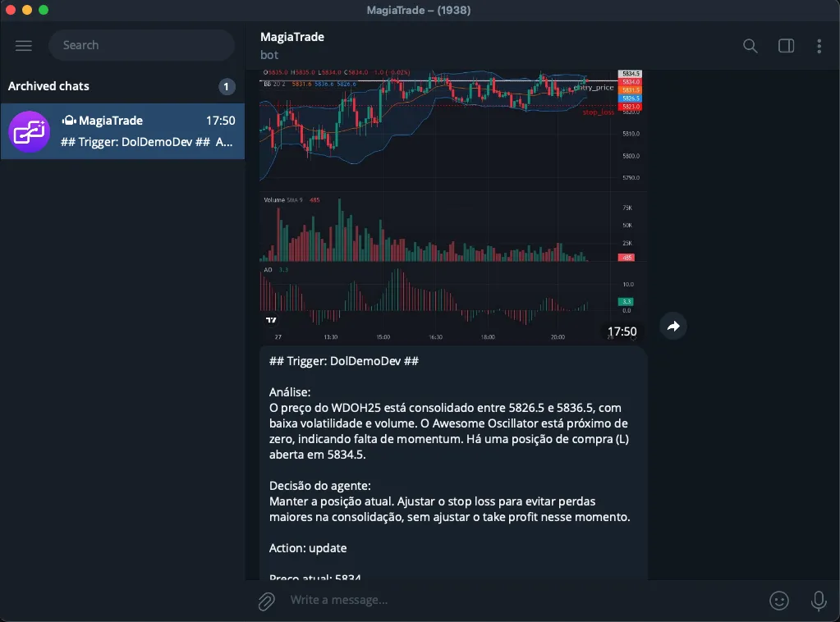Click the entry_price label on chart
The height and width of the screenshot is (622, 840).
click(x=594, y=87)
